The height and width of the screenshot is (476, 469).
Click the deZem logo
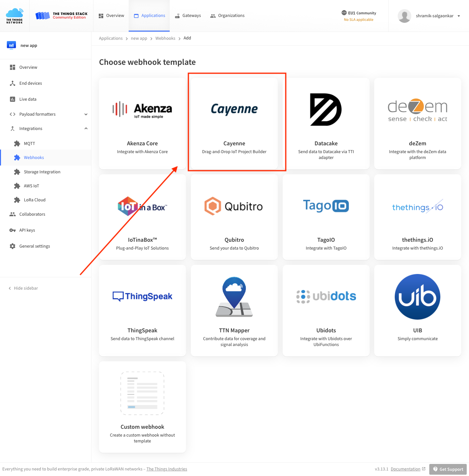(418, 110)
